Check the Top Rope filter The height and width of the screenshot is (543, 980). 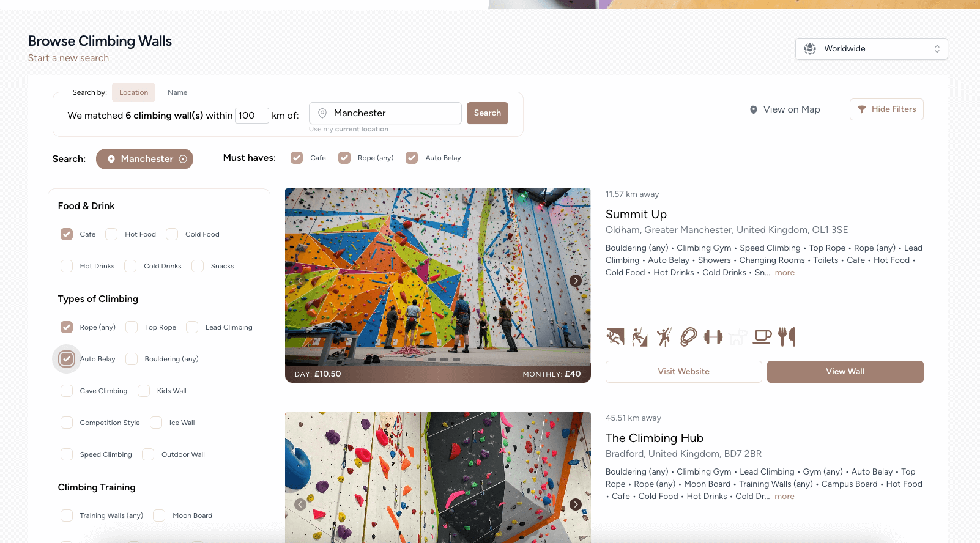pos(132,327)
